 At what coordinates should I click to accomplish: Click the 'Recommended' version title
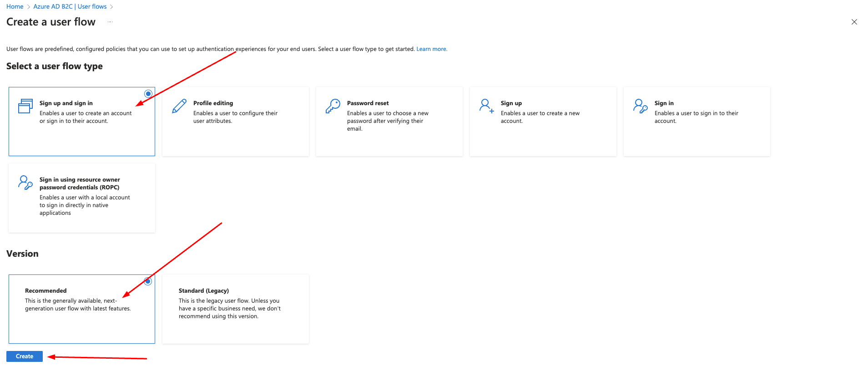coord(46,291)
